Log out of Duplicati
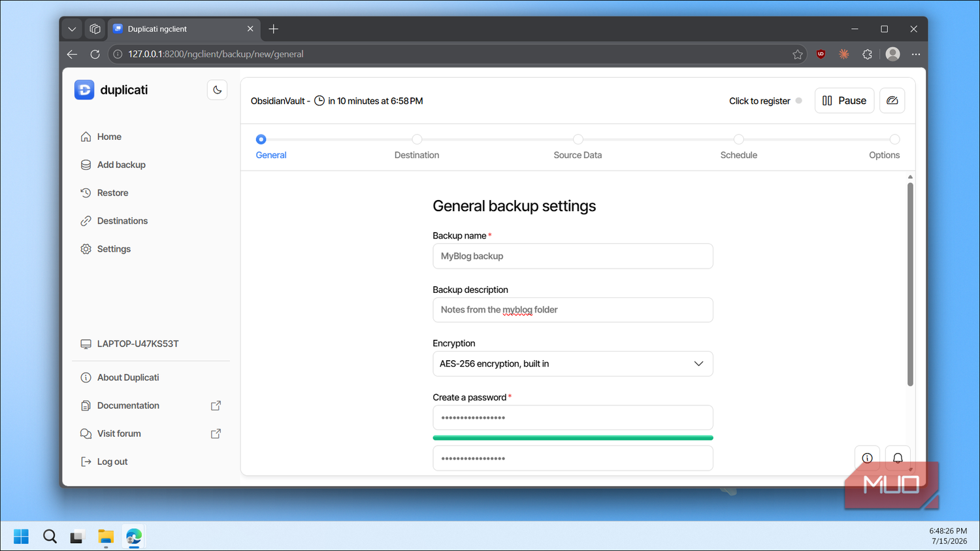 (112, 462)
